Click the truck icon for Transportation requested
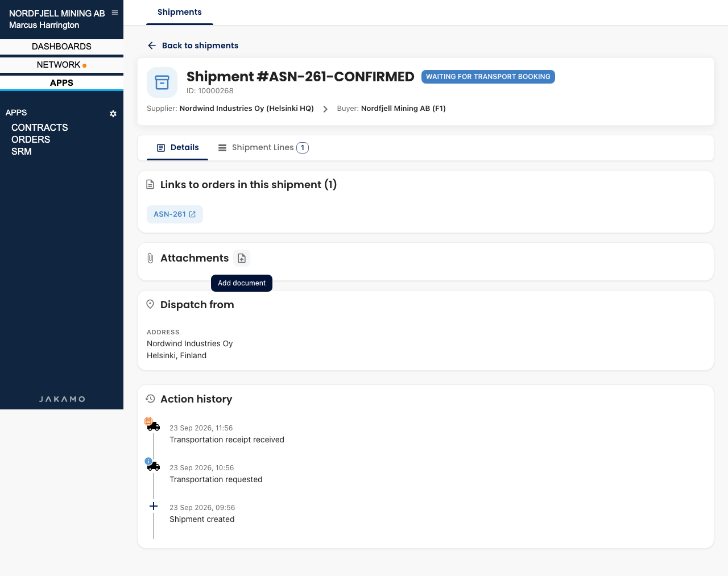This screenshot has width=728, height=576. tap(154, 466)
